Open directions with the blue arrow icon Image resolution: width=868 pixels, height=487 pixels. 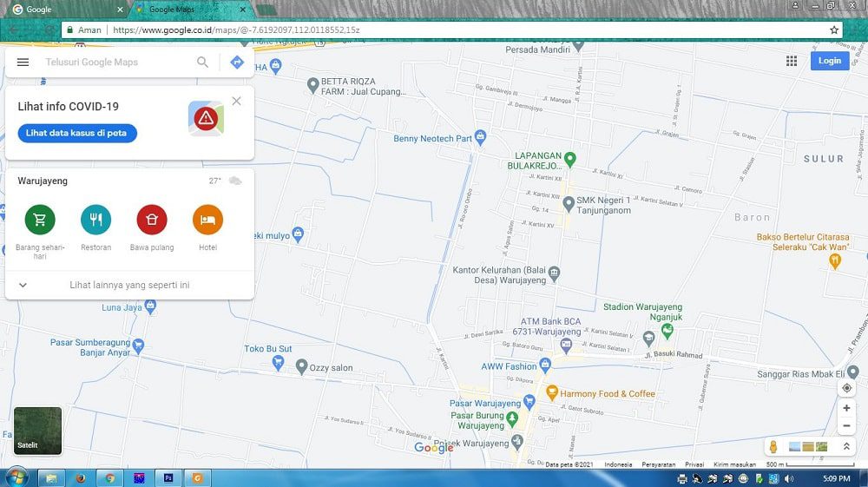pos(237,62)
